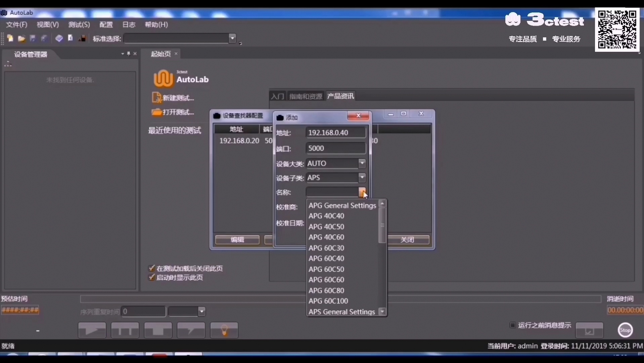644x363 pixels.
Task: Open 设备管理器 panel options arrow
Action: coord(123,53)
